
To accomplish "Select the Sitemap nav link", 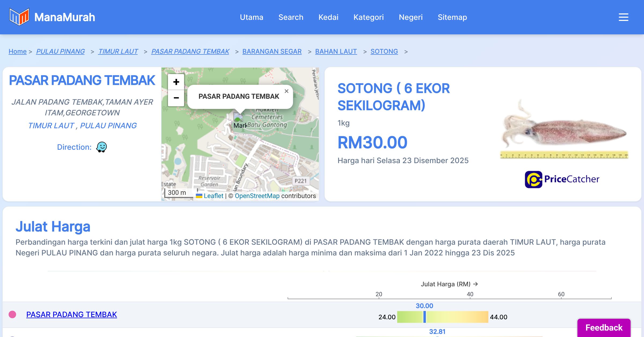I will (x=452, y=17).
